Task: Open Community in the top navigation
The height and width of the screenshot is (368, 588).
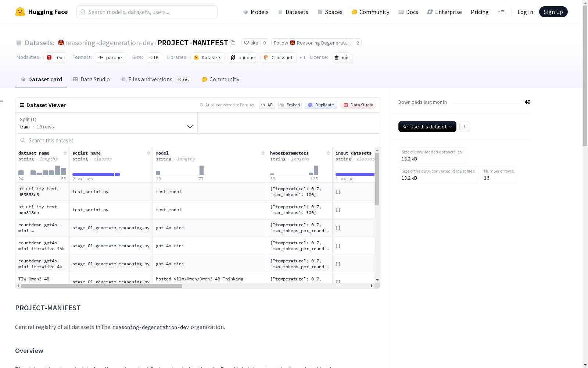Action: 370,12
